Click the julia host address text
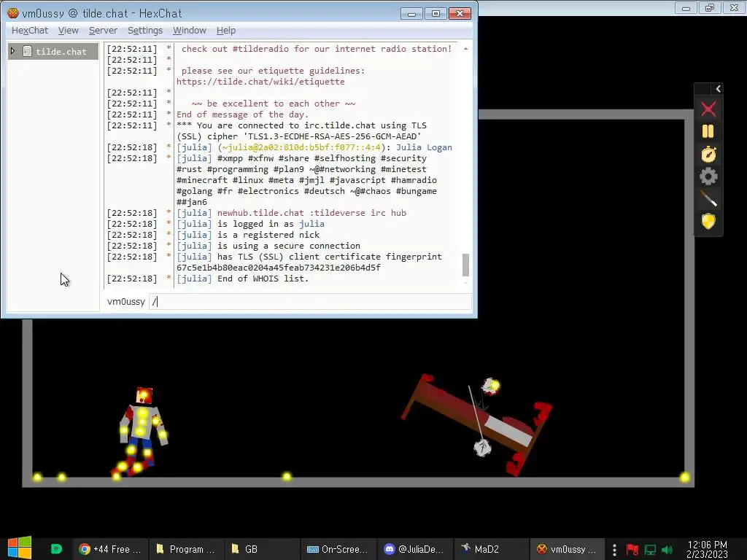This screenshot has width=747, height=560. coord(301,147)
